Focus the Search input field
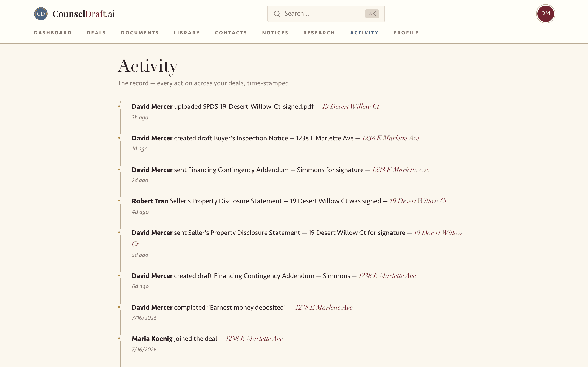 tap(326, 14)
